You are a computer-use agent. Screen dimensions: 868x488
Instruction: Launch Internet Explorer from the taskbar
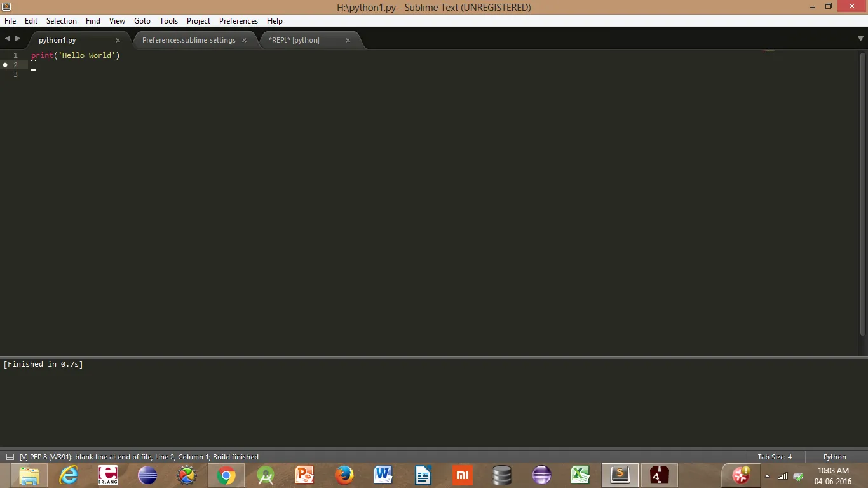tap(69, 475)
